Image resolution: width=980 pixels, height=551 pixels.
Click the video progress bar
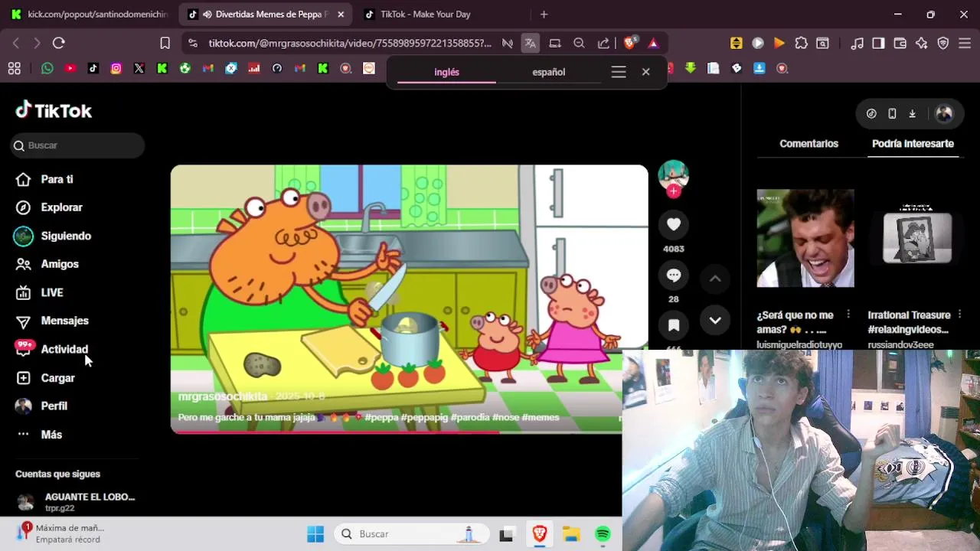(x=397, y=432)
